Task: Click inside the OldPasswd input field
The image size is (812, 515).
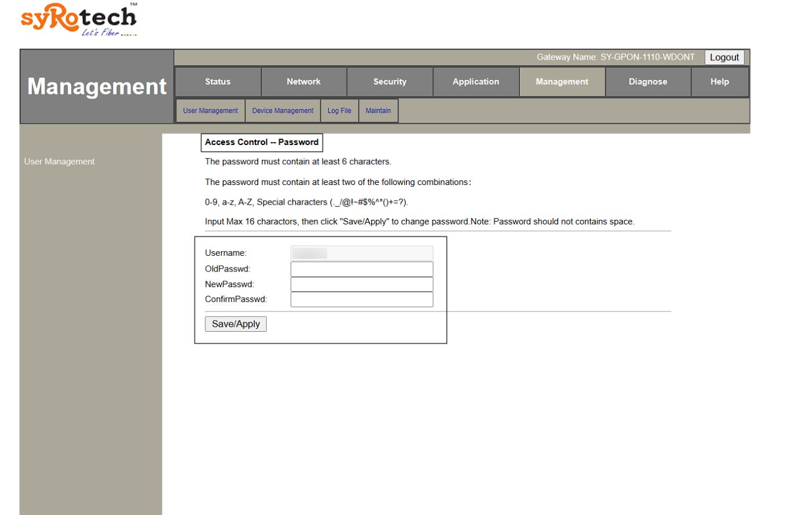Action: [361, 269]
